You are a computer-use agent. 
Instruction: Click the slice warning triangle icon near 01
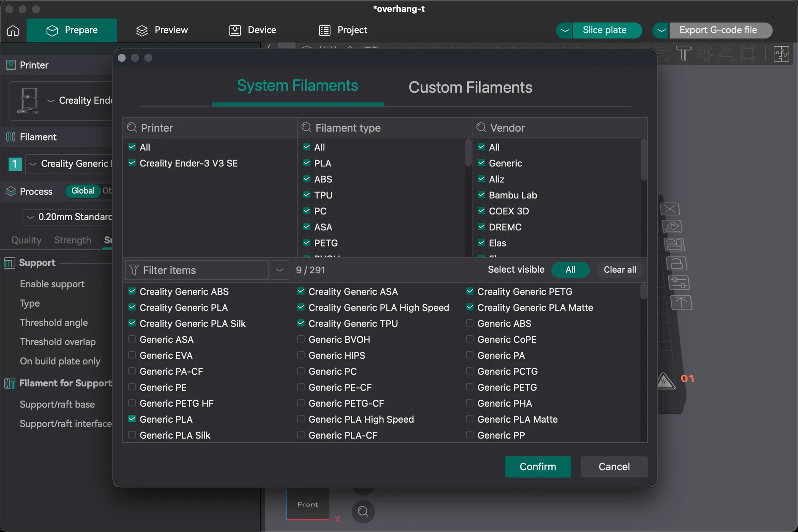[x=666, y=381]
